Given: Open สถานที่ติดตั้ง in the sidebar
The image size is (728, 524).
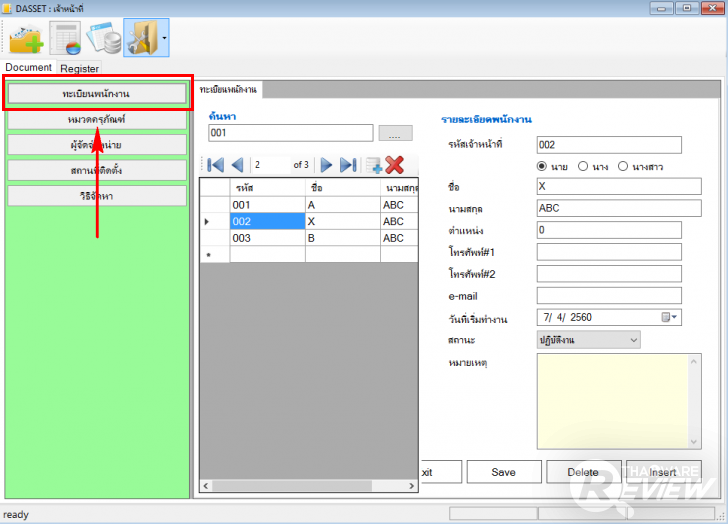Looking at the screenshot, I should click(x=97, y=170).
